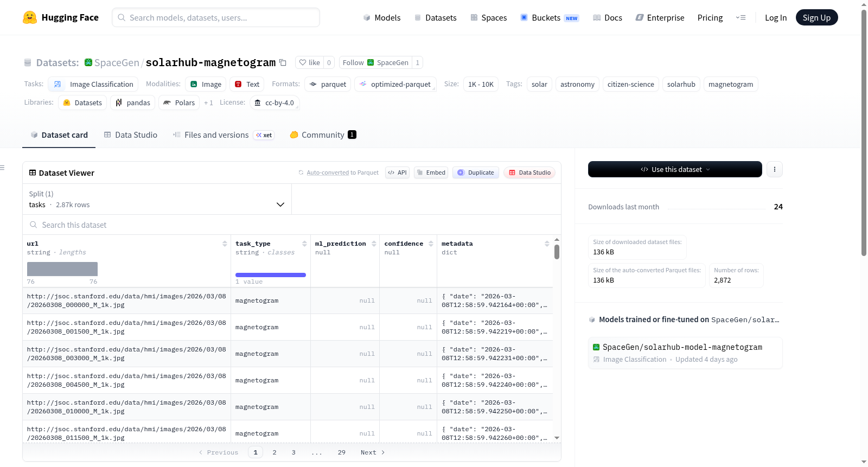
Task: Sort by the task_type column
Action: point(304,244)
